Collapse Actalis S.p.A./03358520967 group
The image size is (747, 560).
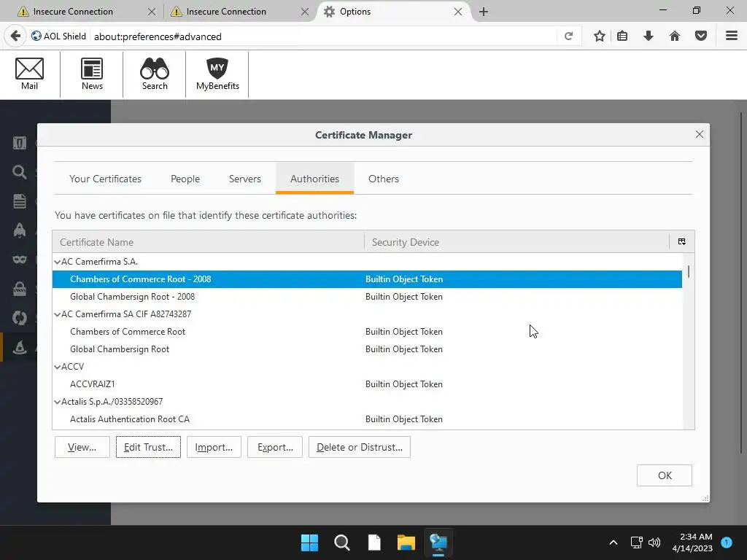(x=57, y=402)
